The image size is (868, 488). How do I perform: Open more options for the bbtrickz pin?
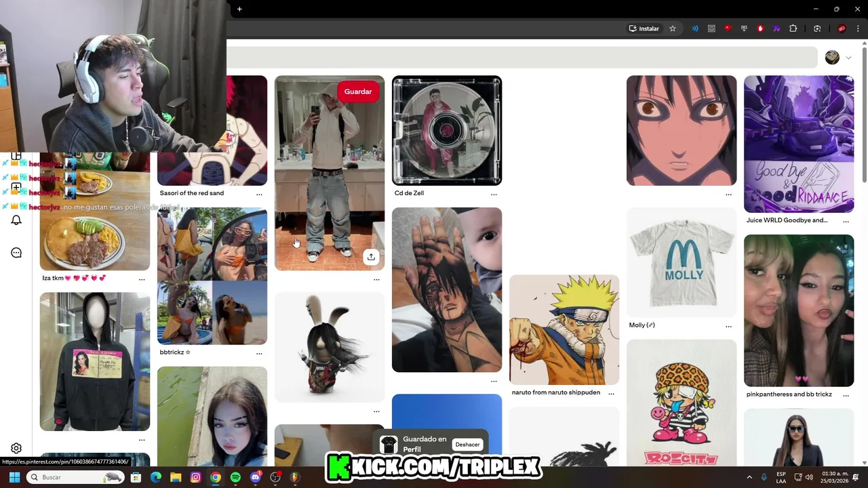[259, 354]
